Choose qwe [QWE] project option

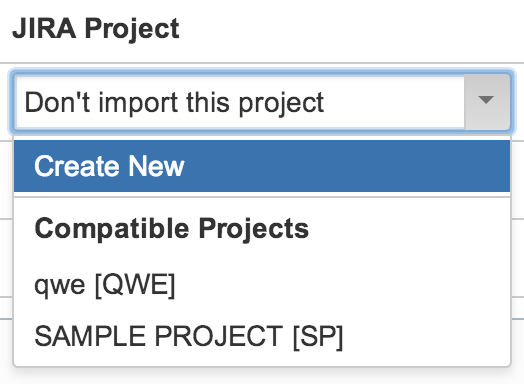click(x=262, y=285)
